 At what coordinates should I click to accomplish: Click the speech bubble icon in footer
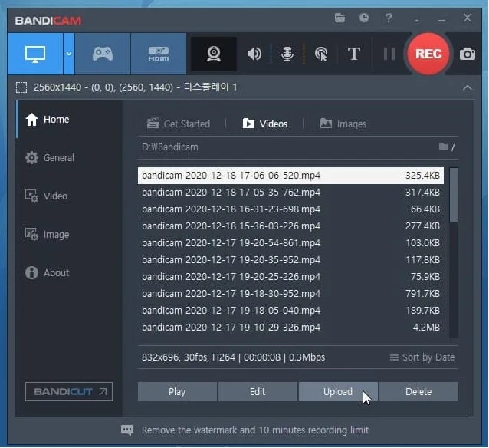pyautogui.click(x=127, y=430)
